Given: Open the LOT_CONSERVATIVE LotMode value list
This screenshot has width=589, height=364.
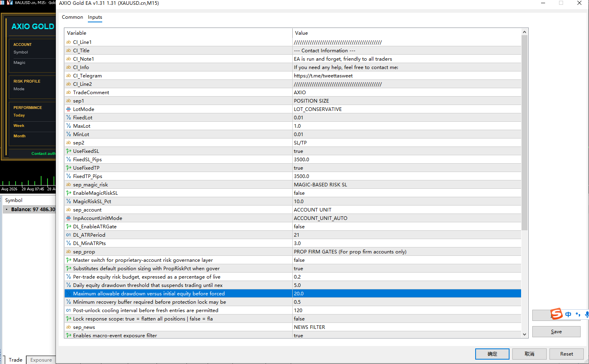Looking at the screenshot, I should [x=407, y=109].
